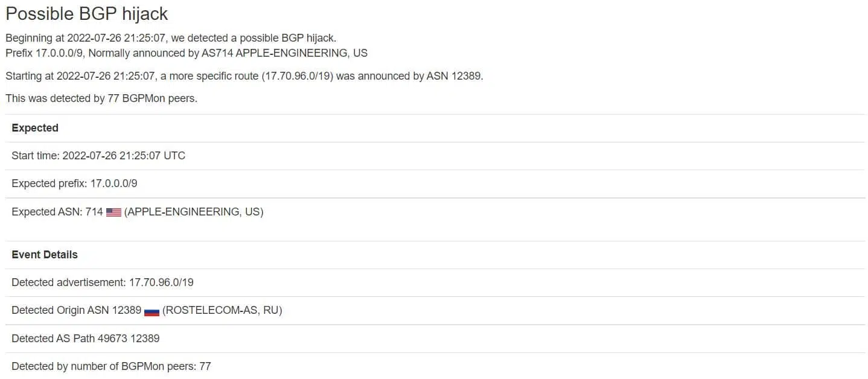Viewport: 868px width, 379px height.
Task: Click Detected advertisement 17.70.96.0/19 row
Action: click(x=435, y=282)
